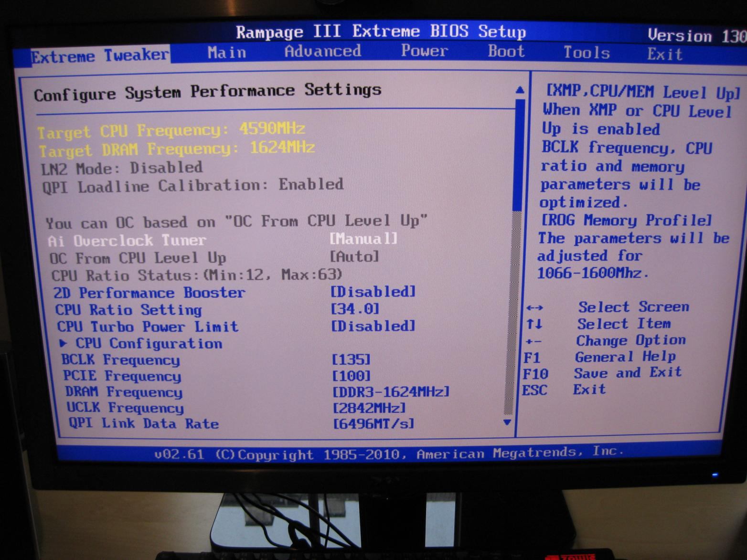Open the Advanced tab
Screen dimensions: 747x560
coord(323,51)
